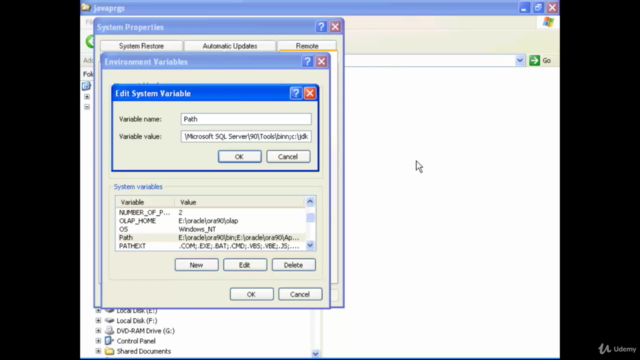Click folder tree scroll down arrow
This screenshot has height=360, width=640.
click(315, 353)
